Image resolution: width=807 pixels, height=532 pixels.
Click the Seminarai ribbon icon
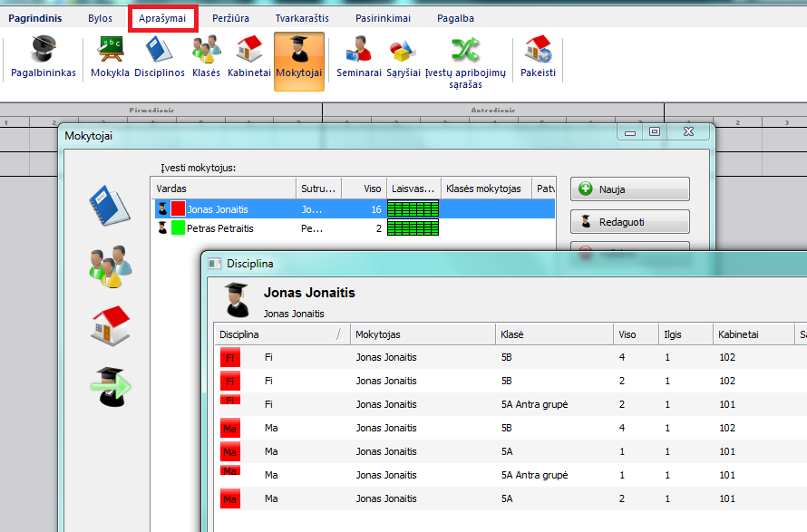(x=359, y=56)
